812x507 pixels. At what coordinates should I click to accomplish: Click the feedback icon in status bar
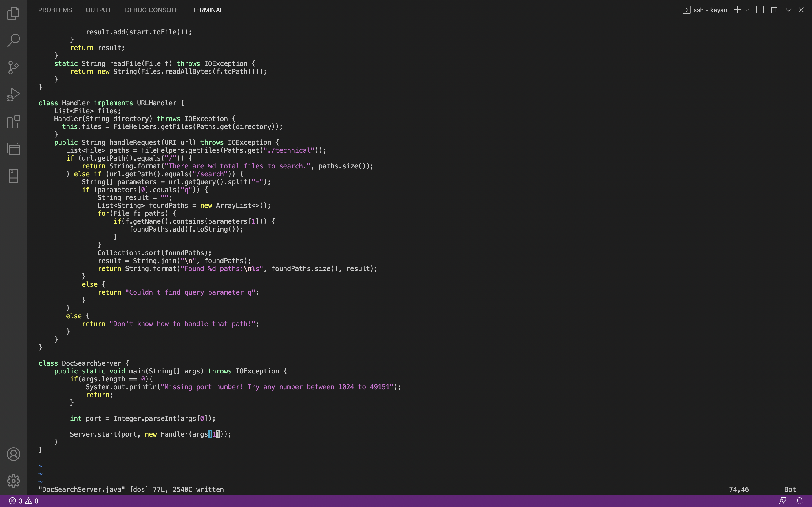coord(782,501)
